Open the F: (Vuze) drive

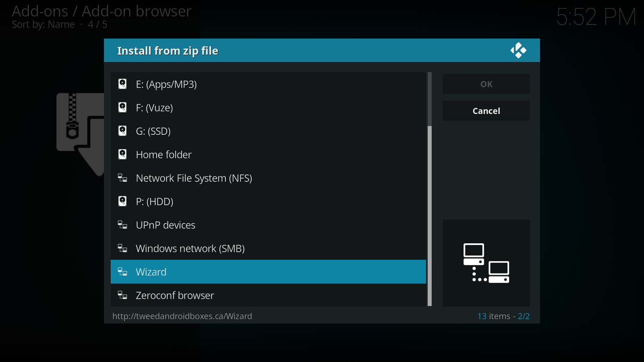coord(268,107)
